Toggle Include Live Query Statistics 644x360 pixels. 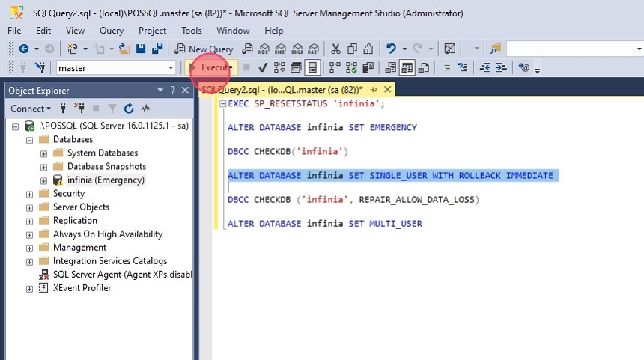tap(351, 67)
